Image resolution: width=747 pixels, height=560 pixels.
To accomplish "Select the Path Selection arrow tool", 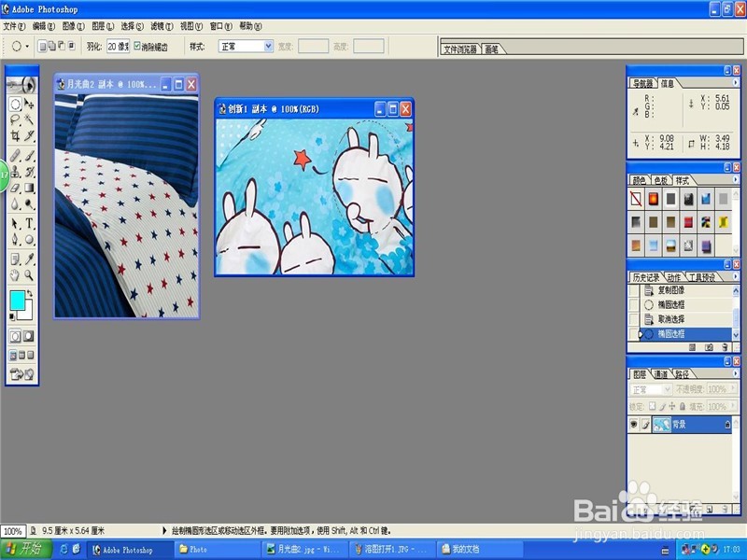I will (15, 223).
